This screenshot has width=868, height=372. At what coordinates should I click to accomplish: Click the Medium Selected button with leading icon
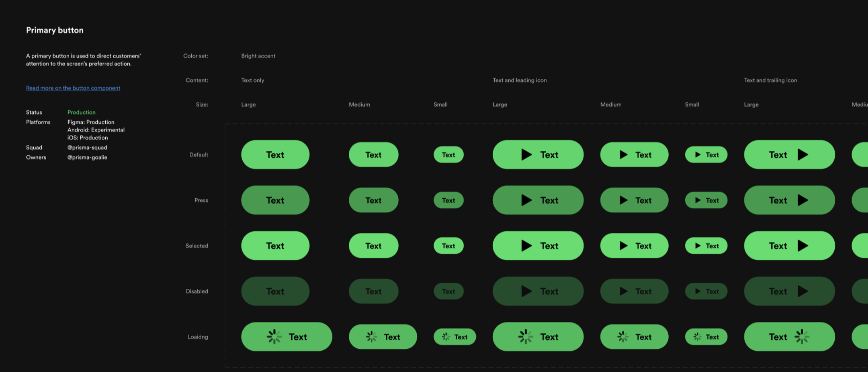point(634,245)
